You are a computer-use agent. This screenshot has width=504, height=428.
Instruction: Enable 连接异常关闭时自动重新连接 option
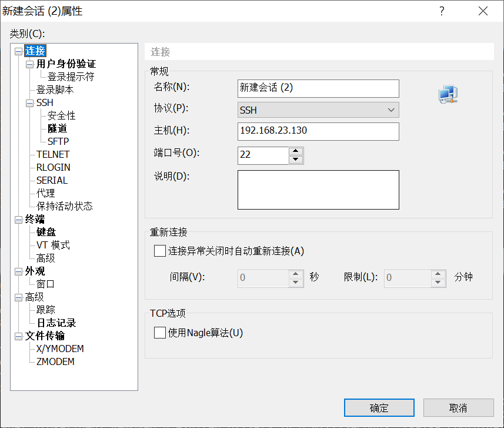pyautogui.click(x=159, y=251)
